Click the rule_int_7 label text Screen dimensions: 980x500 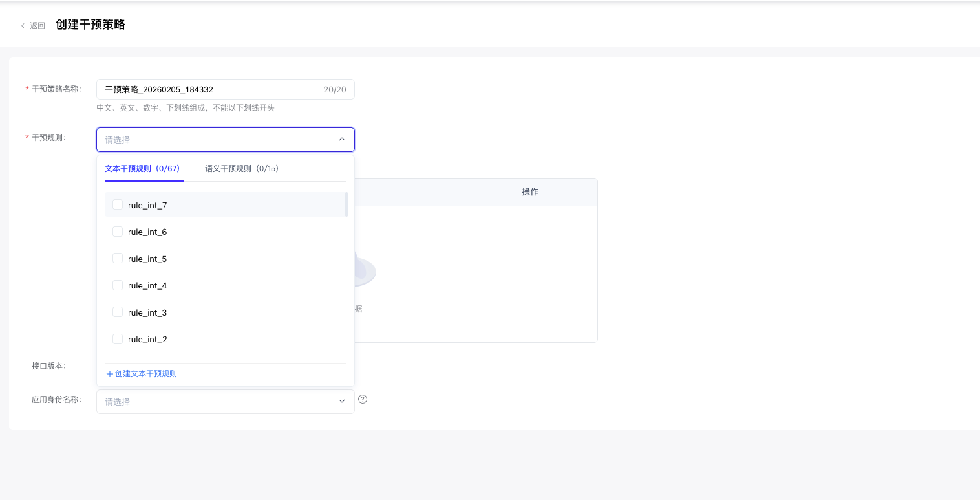(147, 205)
